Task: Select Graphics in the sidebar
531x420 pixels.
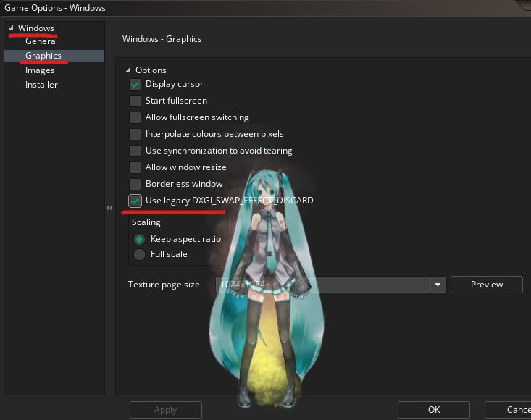Action: click(54, 56)
